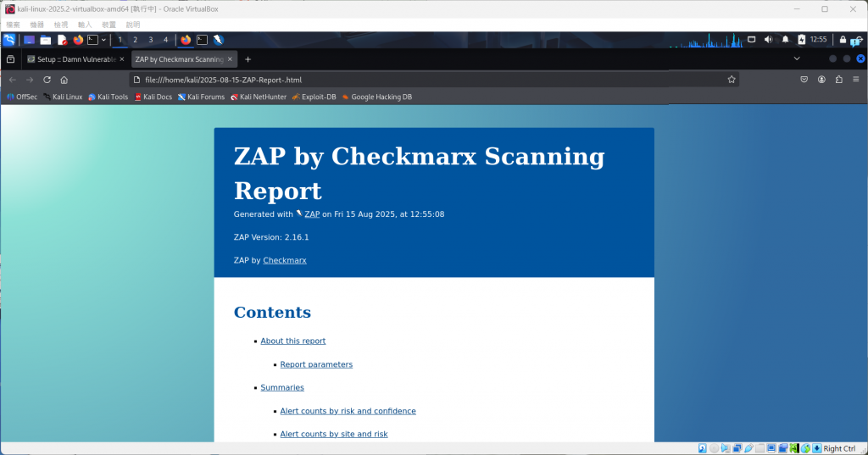This screenshot has height=455, width=868.
Task: Follow the Checkmarx link
Action: click(x=285, y=260)
